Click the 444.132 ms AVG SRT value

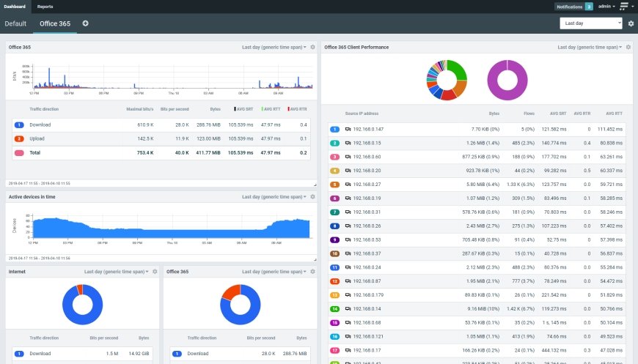click(554, 350)
